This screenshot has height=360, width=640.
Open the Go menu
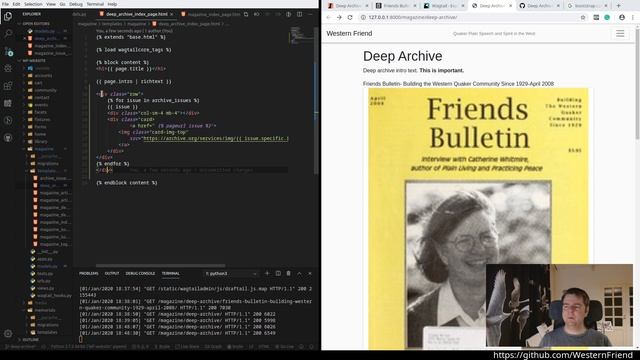(x=62, y=4)
